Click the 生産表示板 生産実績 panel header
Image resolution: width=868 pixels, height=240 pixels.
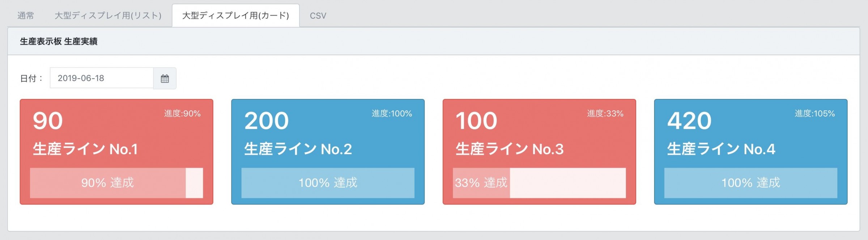point(434,41)
